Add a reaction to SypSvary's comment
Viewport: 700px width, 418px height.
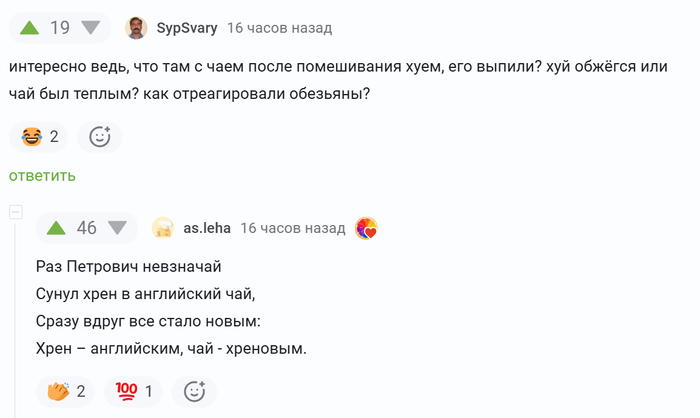pos(100,137)
